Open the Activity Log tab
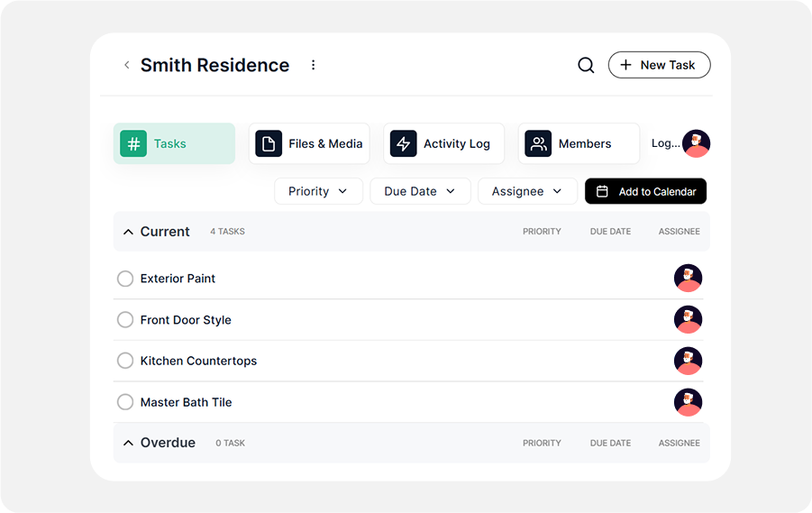This screenshot has width=812, height=513. pos(443,143)
